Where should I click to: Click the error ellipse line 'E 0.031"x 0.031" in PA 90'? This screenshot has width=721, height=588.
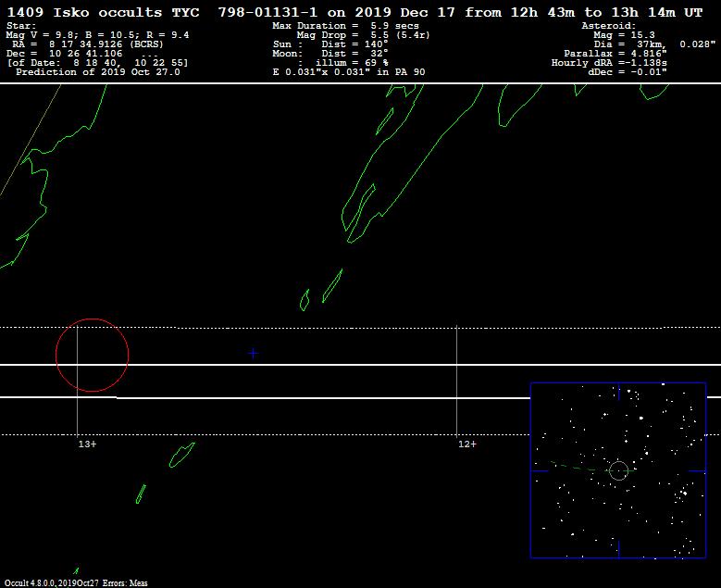(349, 72)
